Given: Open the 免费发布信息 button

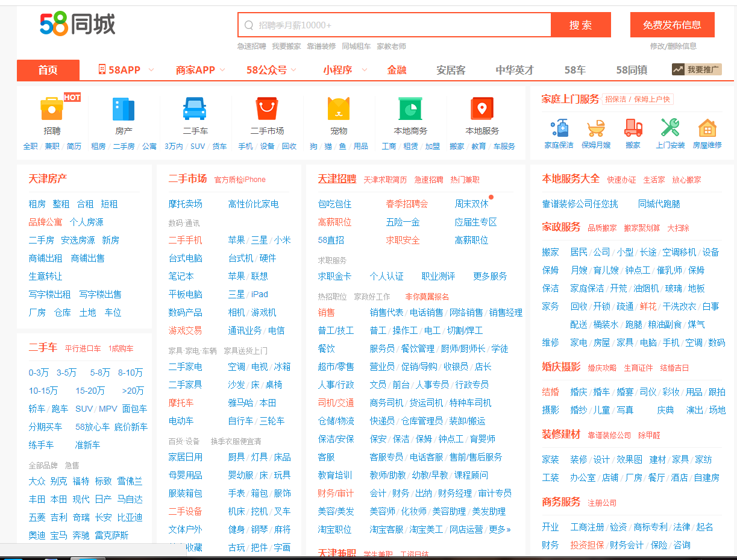Looking at the screenshot, I should click(672, 25).
